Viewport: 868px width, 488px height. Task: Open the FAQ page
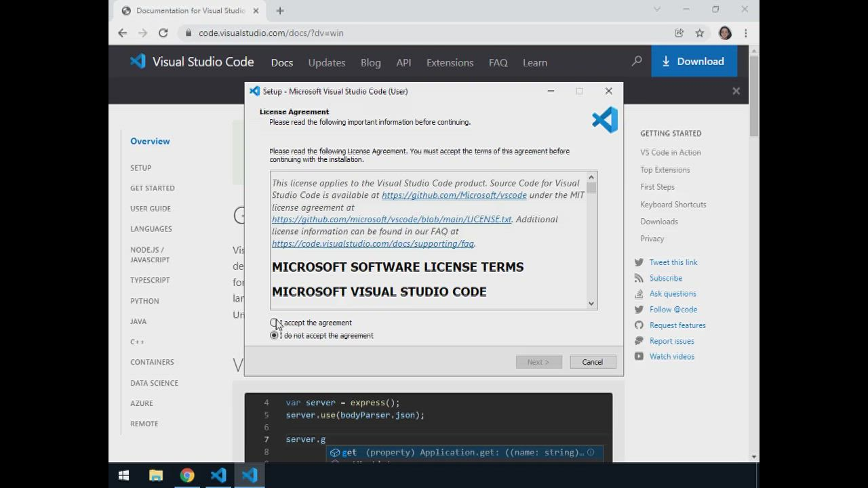[498, 62]
